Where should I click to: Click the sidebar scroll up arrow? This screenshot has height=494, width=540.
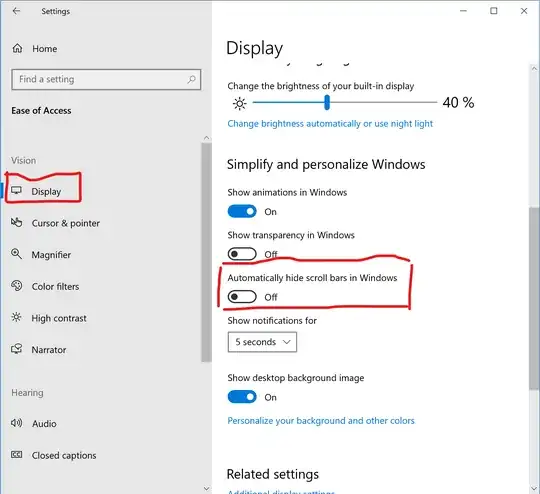(206, 138)
